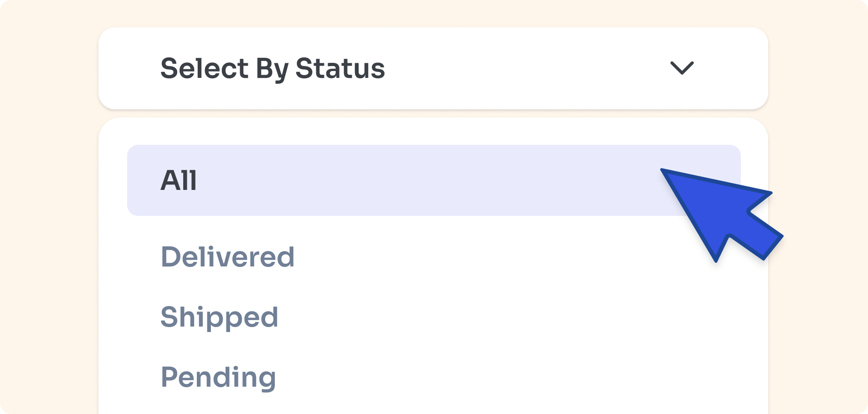
Task: Click the "Select By Status" label text
Action: [272, 68]
